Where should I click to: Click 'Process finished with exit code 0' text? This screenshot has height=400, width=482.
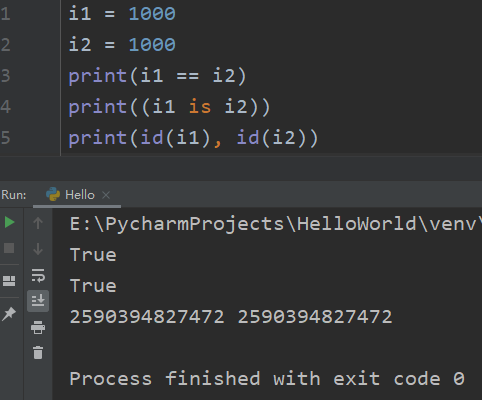point(267,379)
